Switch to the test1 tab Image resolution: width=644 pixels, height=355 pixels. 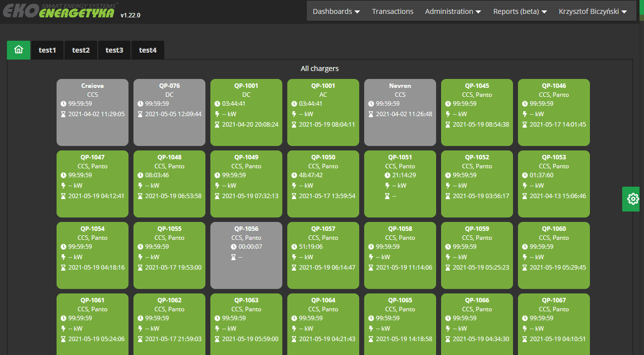[47, 50]
